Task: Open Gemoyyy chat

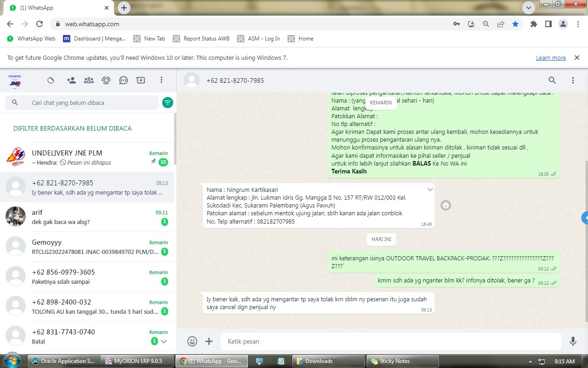Action: [87, 247]
